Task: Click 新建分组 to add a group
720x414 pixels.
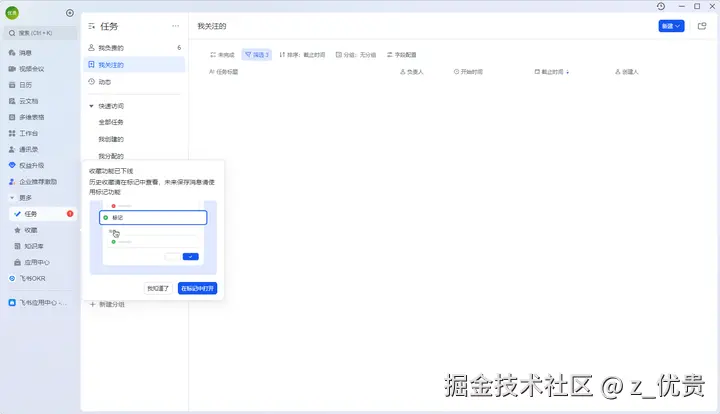Action: [107, 304]
